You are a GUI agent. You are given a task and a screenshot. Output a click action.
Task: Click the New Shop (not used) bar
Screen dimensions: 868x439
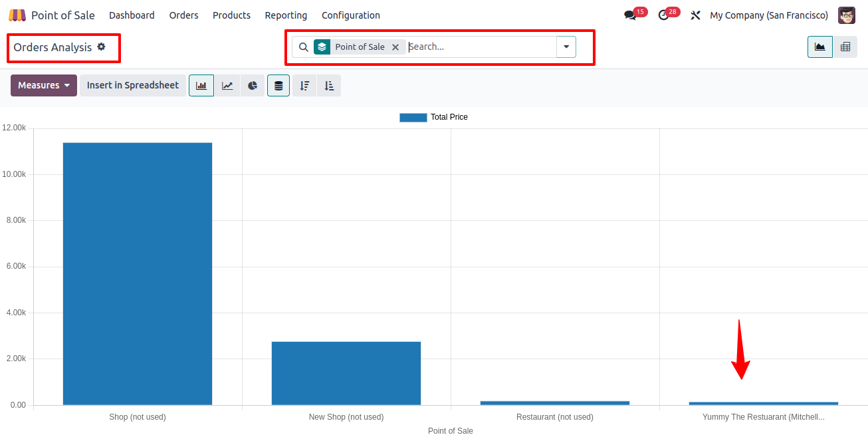coord(346,373)
